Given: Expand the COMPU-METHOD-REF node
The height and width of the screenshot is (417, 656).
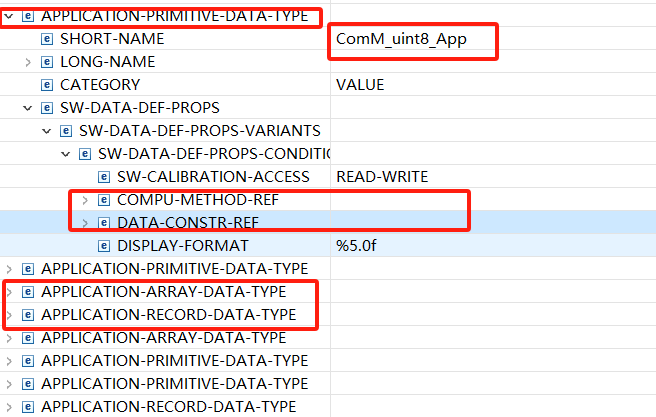Looking at the screenshot, I should tap(85, 200).
